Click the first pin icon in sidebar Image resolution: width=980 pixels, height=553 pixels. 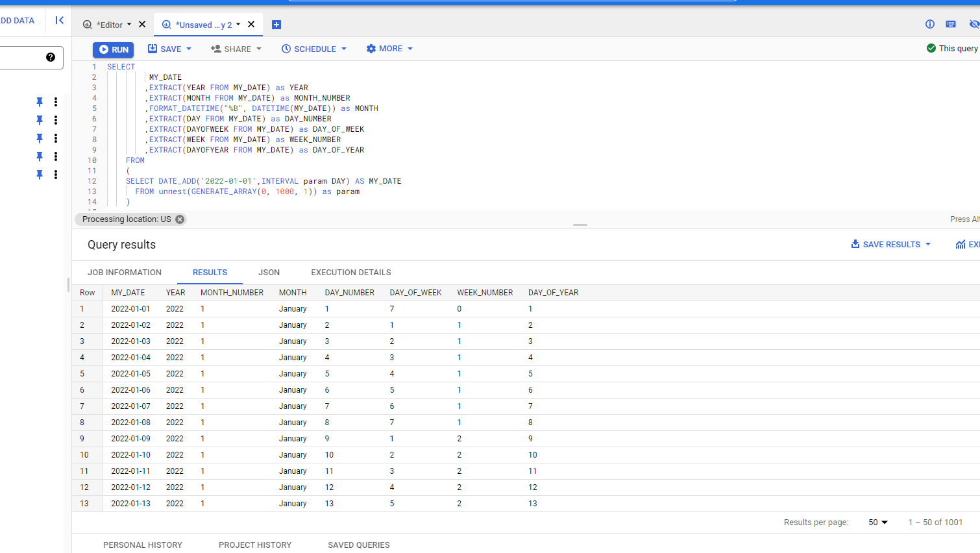coord(40,102)
